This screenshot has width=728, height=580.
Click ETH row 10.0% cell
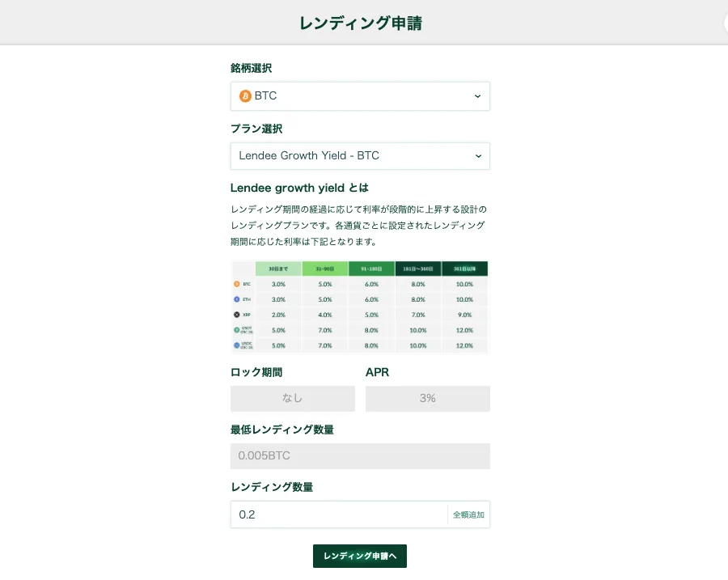[x=464, y=299]
